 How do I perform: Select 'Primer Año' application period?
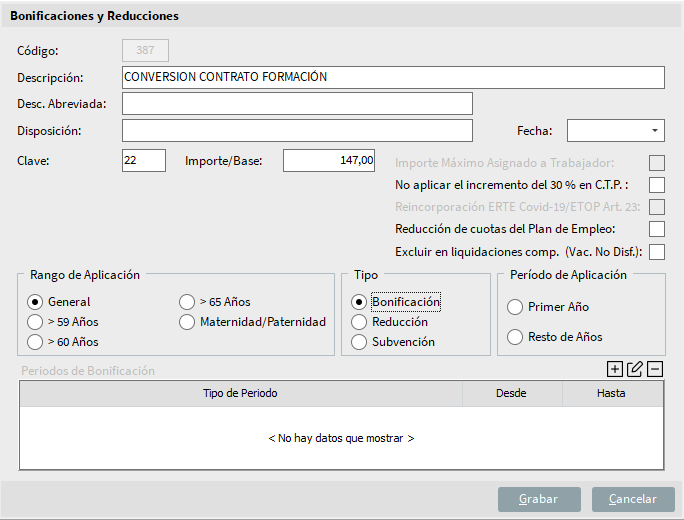tap(515, 307)
